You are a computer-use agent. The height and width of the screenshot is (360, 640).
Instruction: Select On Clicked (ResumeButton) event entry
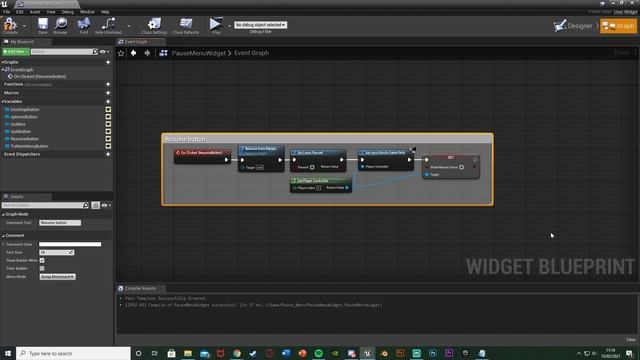(x=37, y=76)
